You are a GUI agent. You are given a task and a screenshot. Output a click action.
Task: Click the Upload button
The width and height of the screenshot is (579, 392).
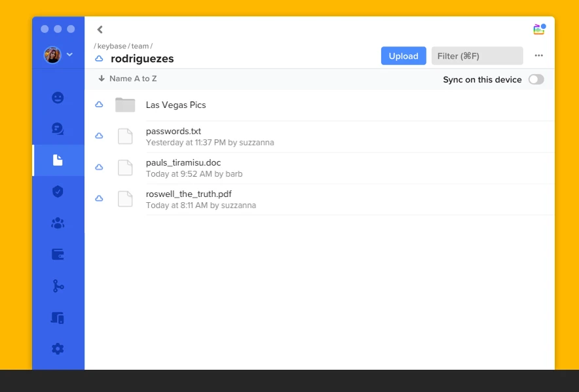(403, 56)
